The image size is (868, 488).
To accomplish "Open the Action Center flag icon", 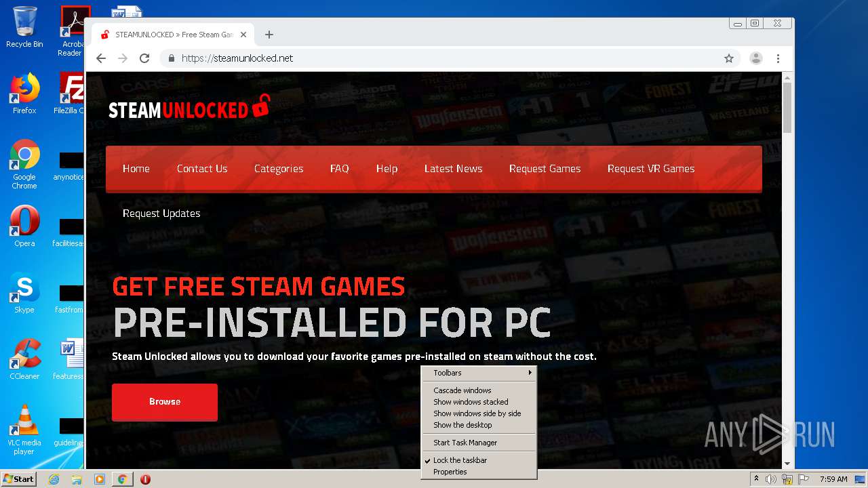I will coord(804,479).
